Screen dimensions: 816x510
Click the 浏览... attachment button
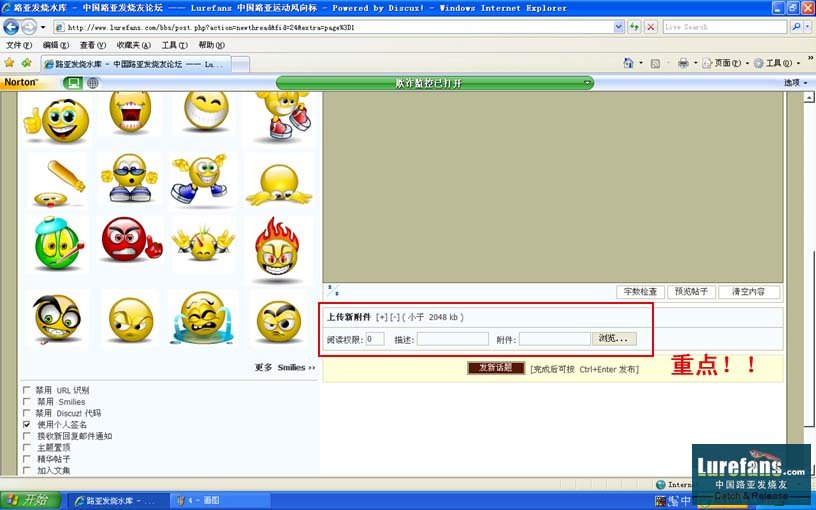coord(614,339)
